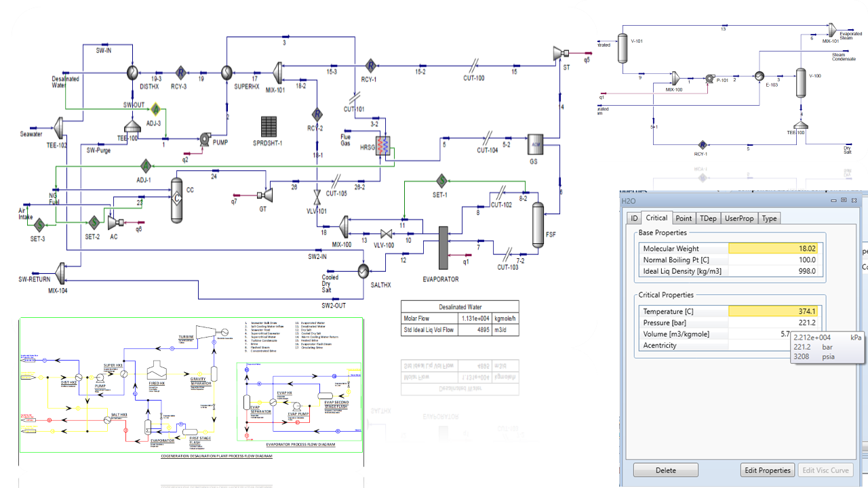Open the TDep tab

(708, 218)
